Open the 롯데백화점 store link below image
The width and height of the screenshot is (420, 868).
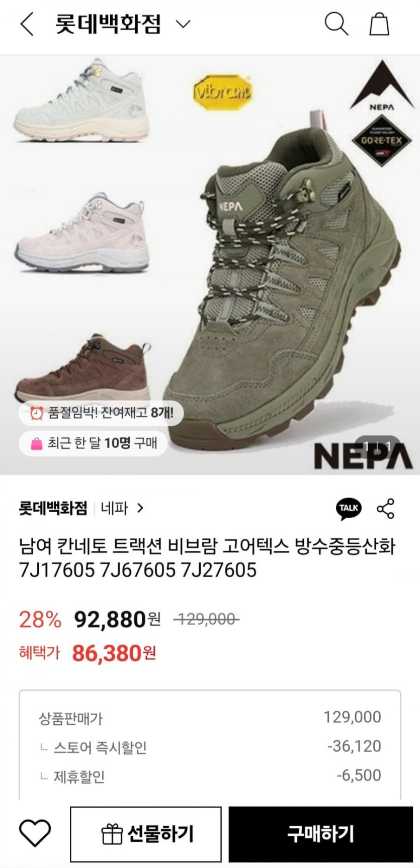click(53, 508)
